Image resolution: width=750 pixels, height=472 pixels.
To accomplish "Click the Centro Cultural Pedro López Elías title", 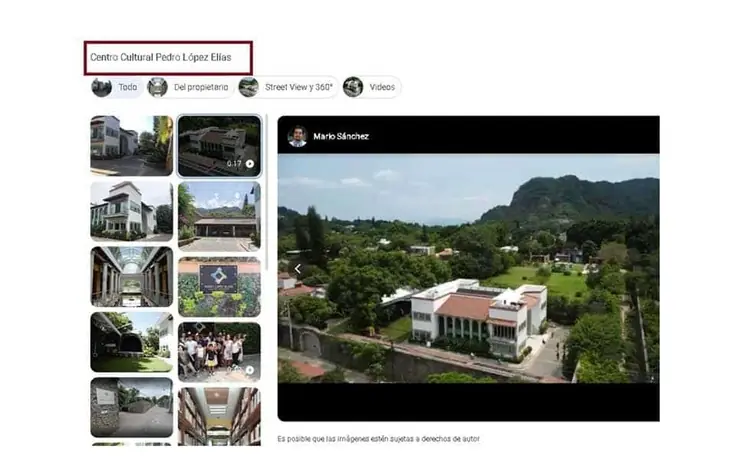I will click(161, 57).
